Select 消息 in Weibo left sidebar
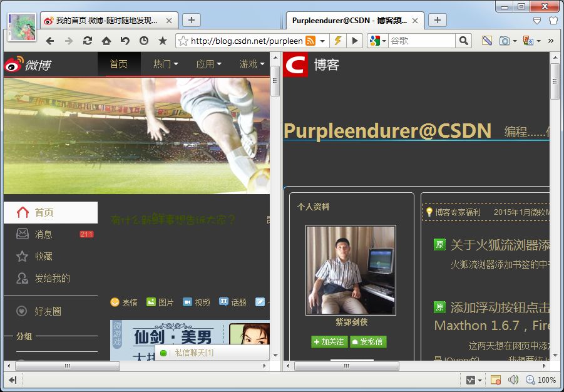This screenshot has height=392, width=564. point(43,234)
